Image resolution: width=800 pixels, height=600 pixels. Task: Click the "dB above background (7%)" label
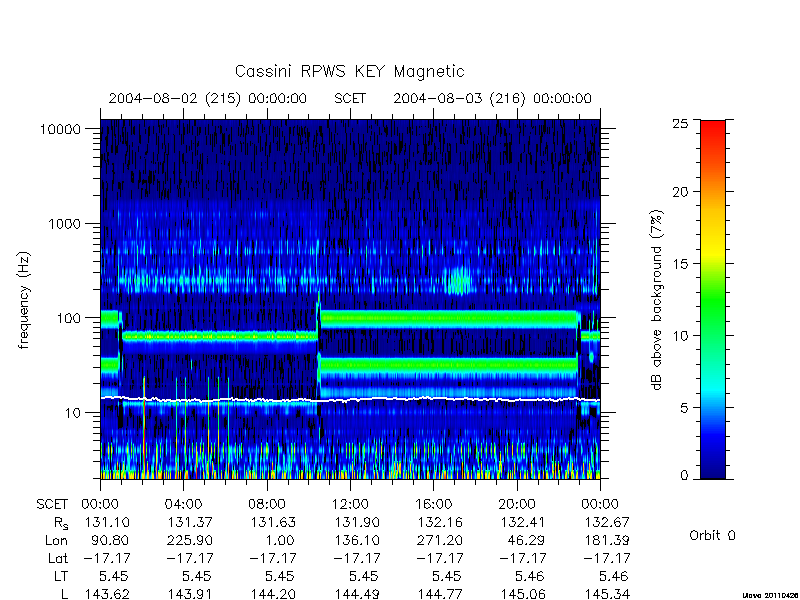657,300
